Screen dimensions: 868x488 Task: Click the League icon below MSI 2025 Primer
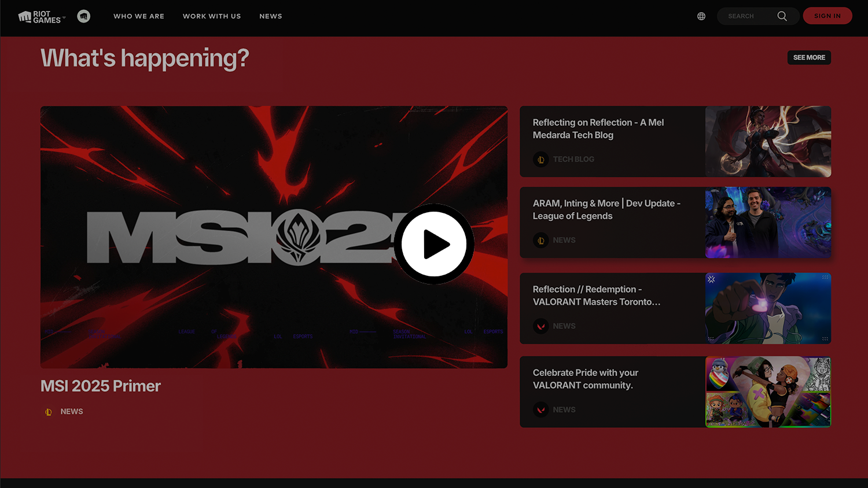[x=49, y=412]
